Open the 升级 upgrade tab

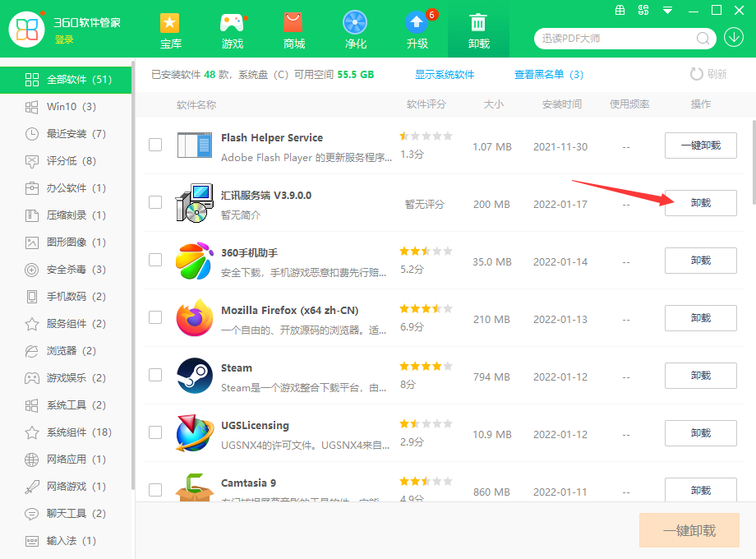coord(417,31)
